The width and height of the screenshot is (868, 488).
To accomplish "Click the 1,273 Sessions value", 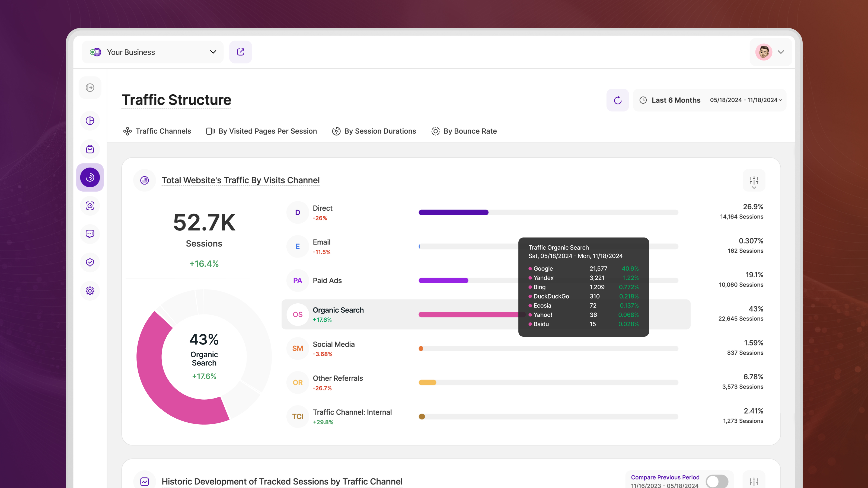I will (x=743, y=421).
